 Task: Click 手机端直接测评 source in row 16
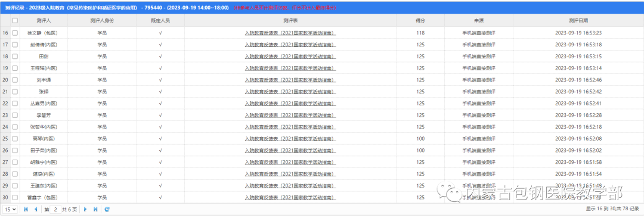(478, 33)
